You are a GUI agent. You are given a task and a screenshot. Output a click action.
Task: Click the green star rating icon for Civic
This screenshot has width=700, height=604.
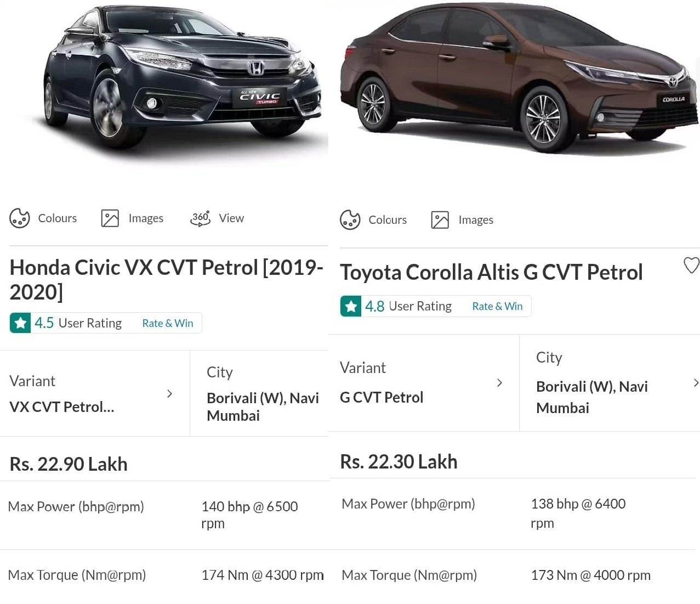[21, 323]
